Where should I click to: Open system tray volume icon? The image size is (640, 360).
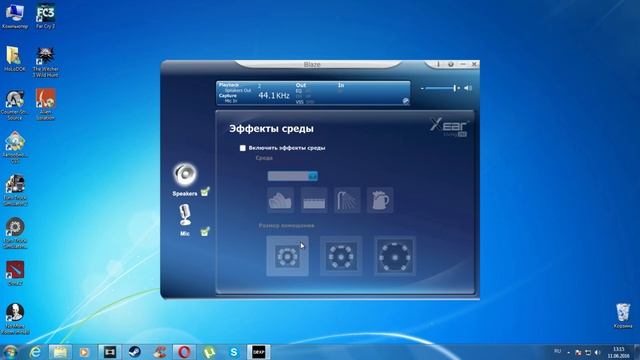(x=598, y=352)
